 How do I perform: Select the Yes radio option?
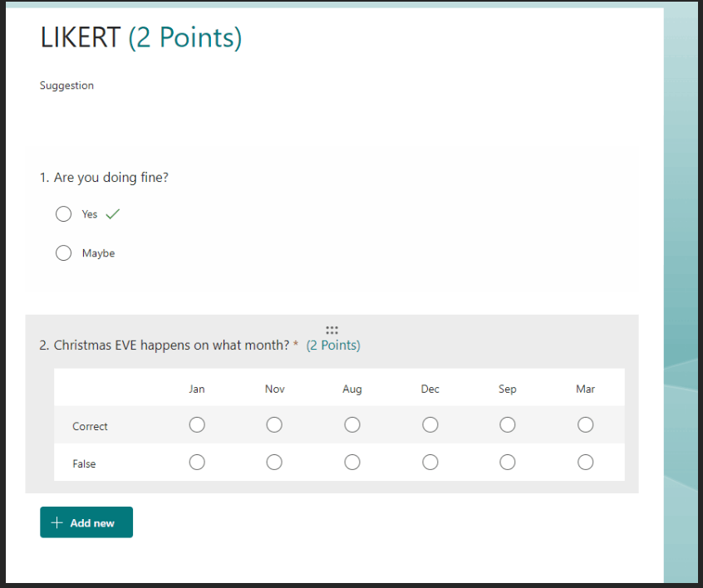tap(64, 213)
